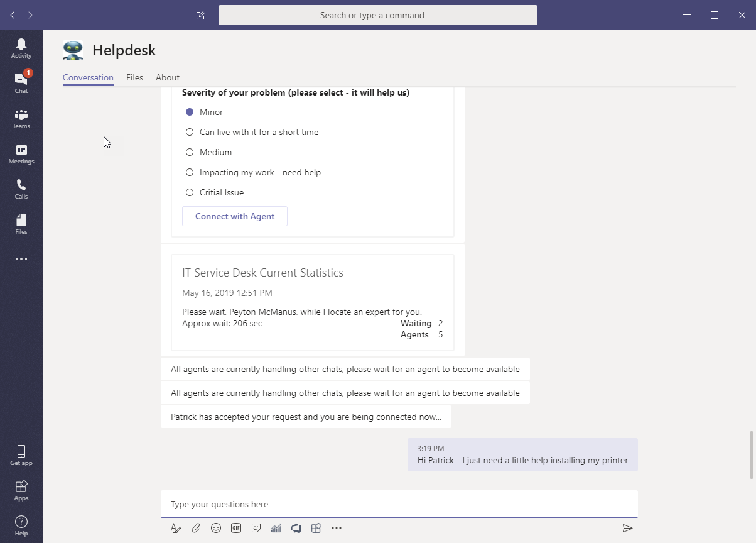Click the conversation vertical scrollbar thumb
Viewport: 756px width, 543px height.
pyautogui.click(x=751, y=455)
